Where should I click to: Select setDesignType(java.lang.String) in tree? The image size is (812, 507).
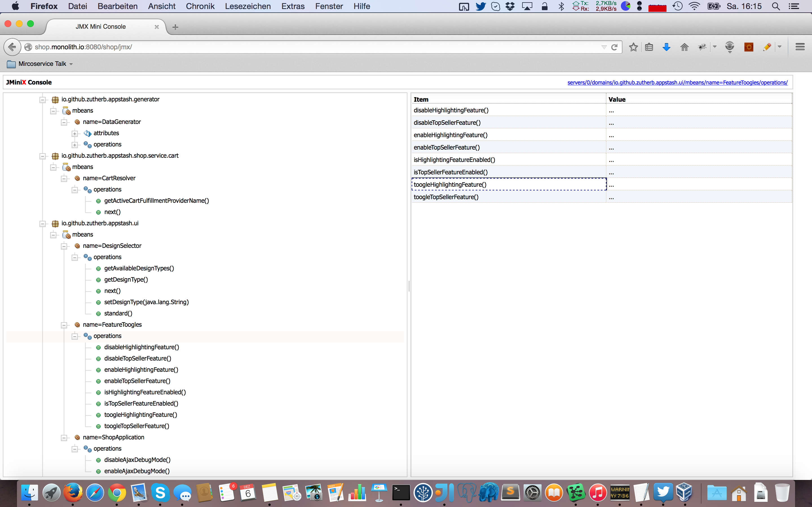point(146,302)
